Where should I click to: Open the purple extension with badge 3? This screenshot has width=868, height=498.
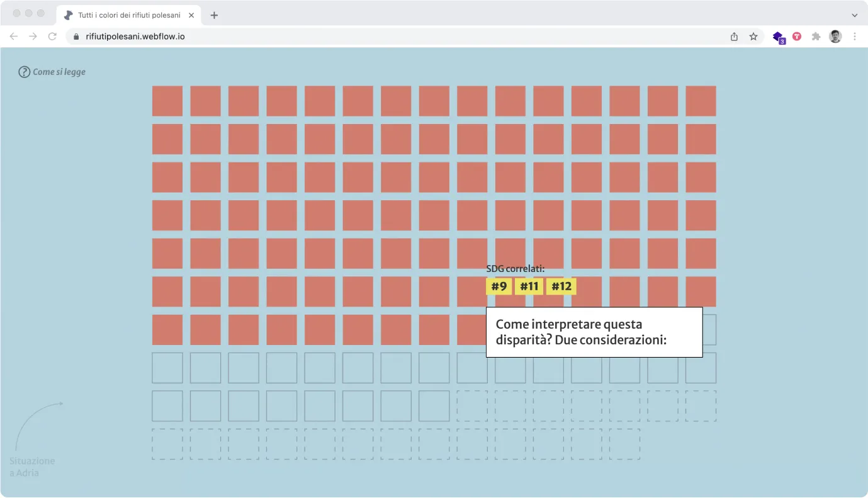(x=779, y=37)
